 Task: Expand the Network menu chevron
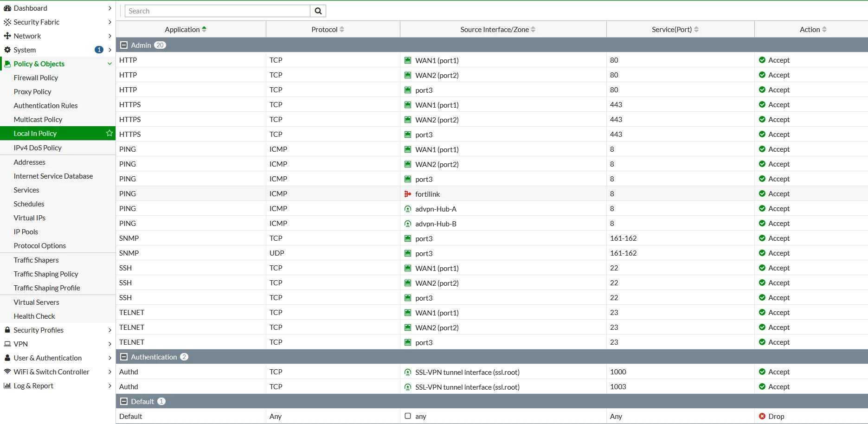pos(109,36)
